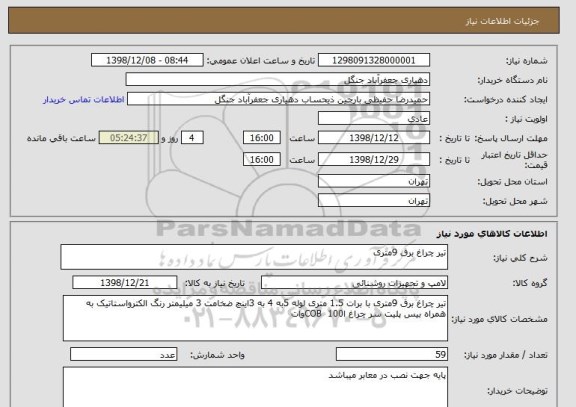
Task: Select the remaining days field showing 4
Action: (x=192, y=138)
